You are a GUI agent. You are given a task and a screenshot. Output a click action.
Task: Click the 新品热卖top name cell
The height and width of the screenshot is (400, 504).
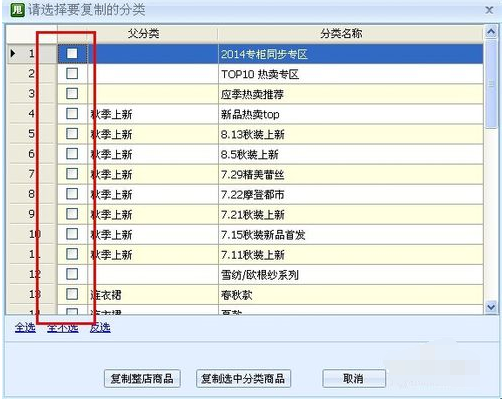tap(351, 114)
